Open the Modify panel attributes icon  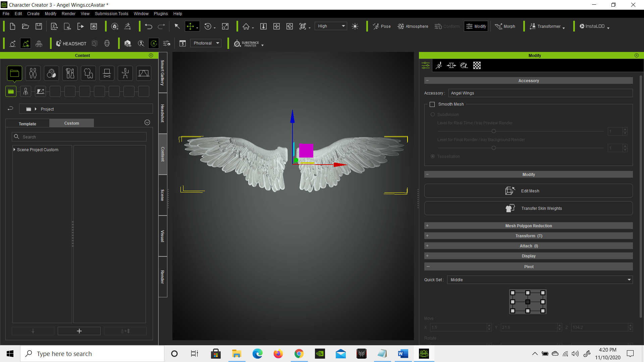coord(426,65)
